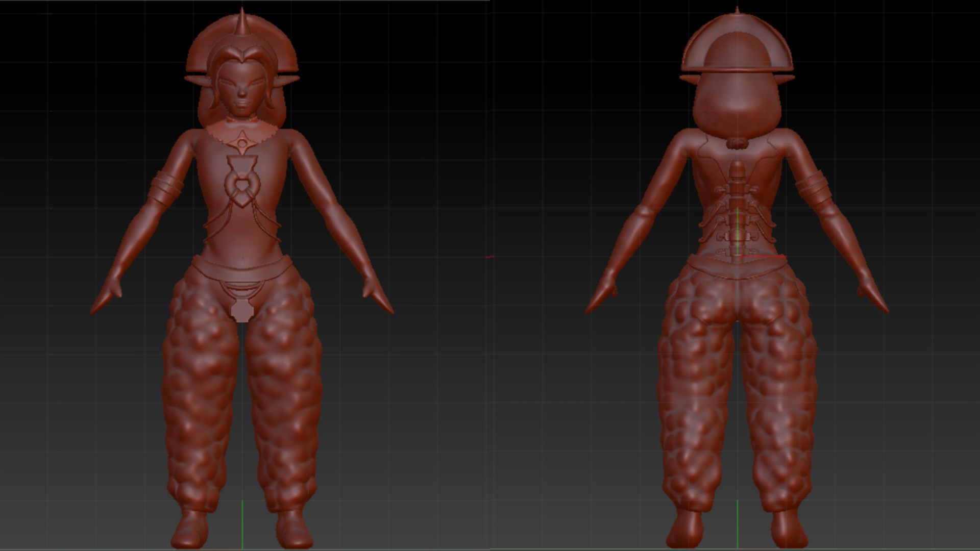Click the face of the front-view character model
Screen dimensions: 980x551
(242, 90)
